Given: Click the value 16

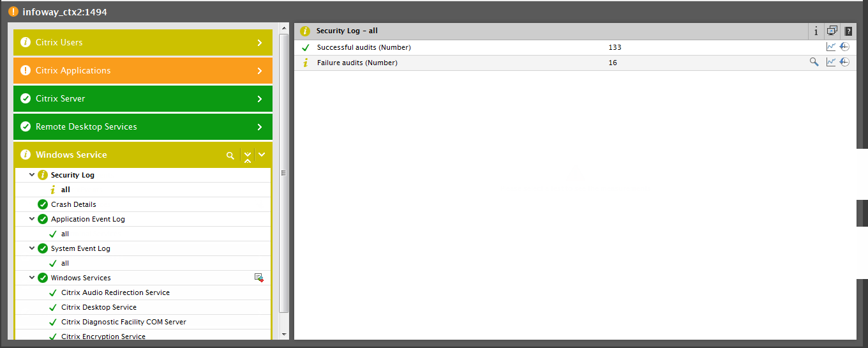Looking at the screenshot, I should (x=613, y=63).
